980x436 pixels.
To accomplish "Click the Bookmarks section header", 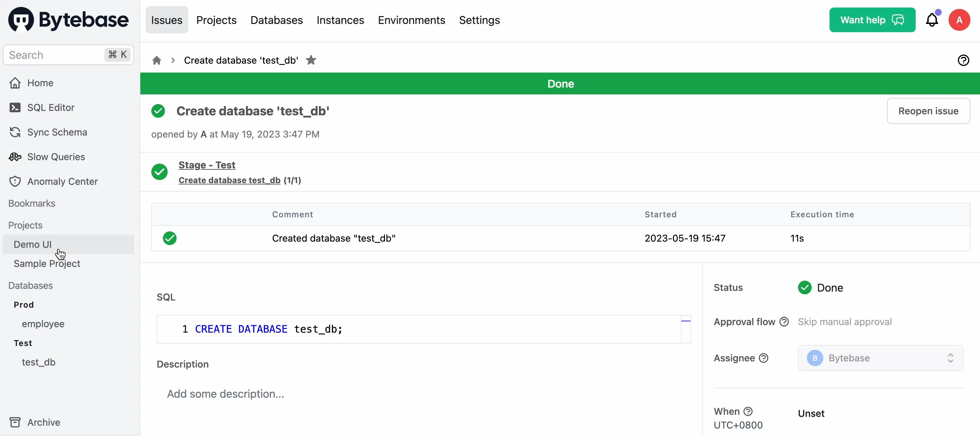I will coord(32,204).
